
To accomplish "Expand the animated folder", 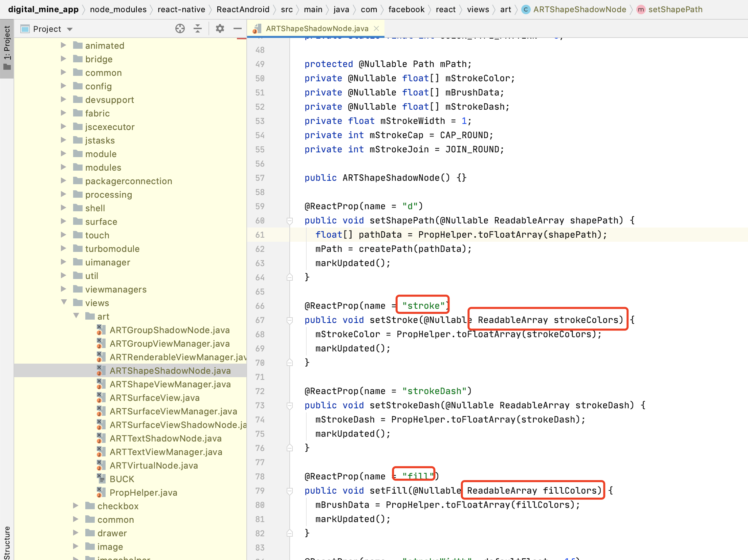I will coord(63,45).
